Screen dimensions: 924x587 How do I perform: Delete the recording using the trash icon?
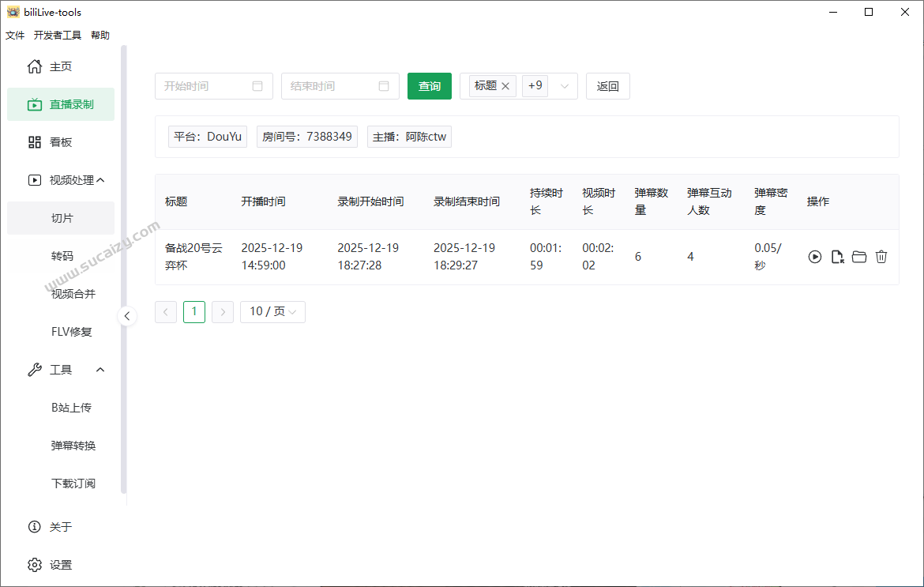881,256
